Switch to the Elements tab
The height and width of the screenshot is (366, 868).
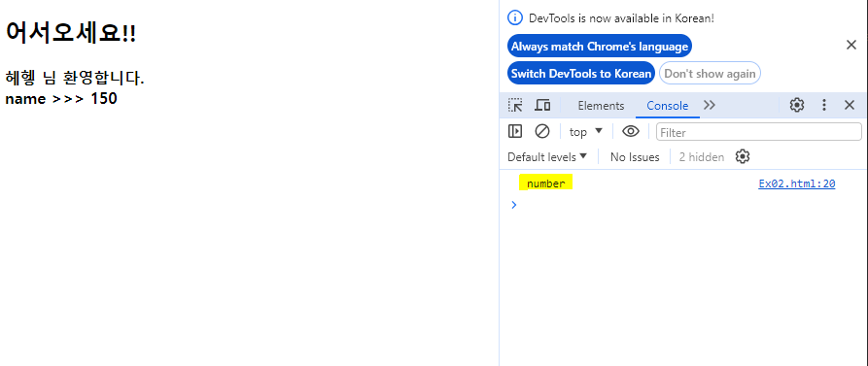click(601, 106)
